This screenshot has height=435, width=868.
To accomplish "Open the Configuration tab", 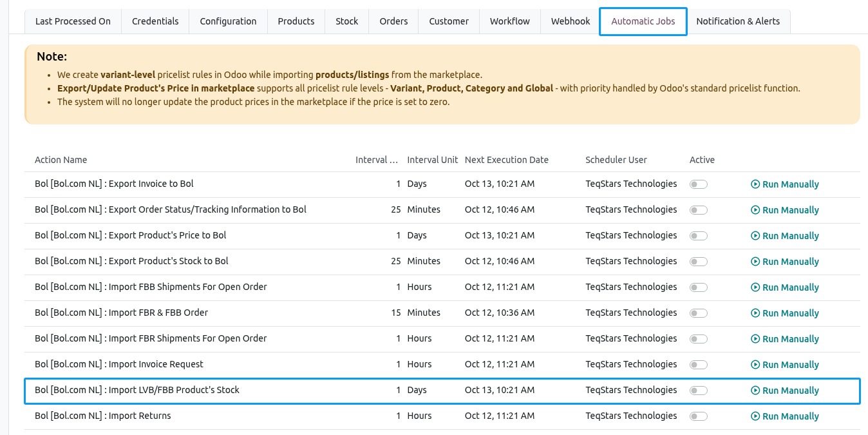I will (x=228, y=21).
